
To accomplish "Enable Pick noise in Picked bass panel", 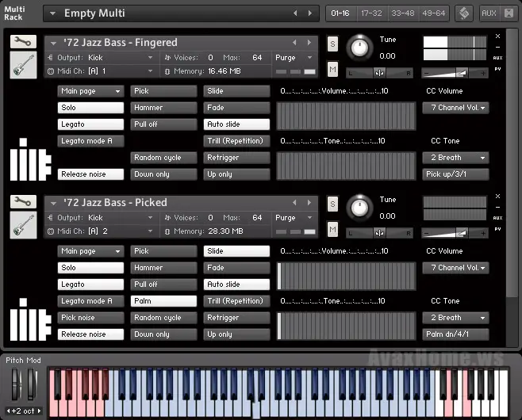I will click(x=90, y=318).
